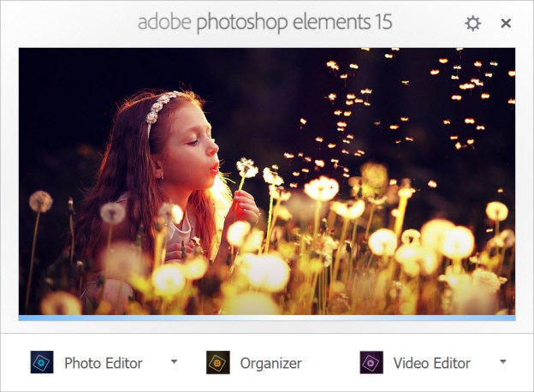Click the dandelion the girl is blowing
Image resolution: width=534 pixels, height=392 pixels.
(247, 167)
